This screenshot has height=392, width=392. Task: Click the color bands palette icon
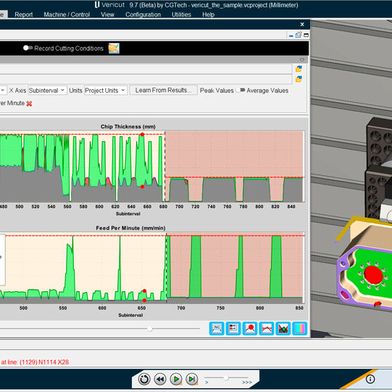pyautogui.click(x=300, y=328)
